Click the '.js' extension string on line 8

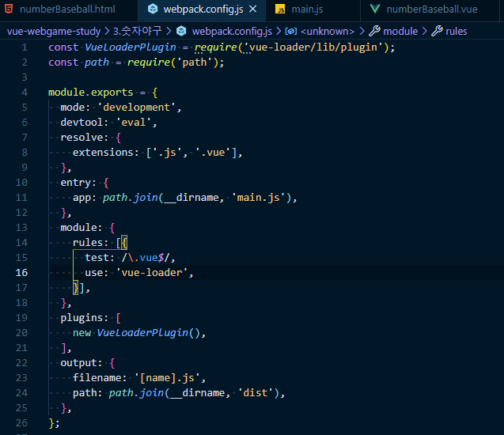click(x=167, y=153)
